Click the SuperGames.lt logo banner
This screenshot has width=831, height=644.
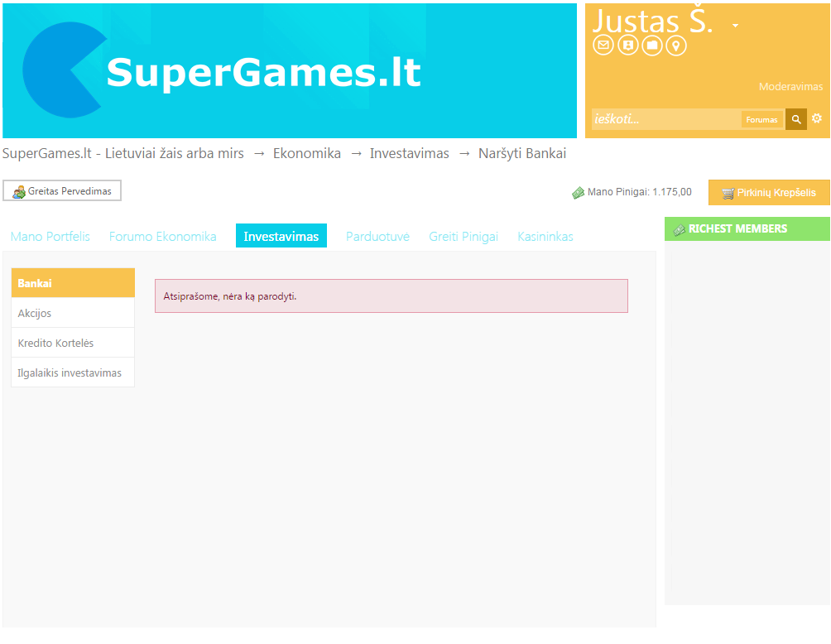coord(290,70)
